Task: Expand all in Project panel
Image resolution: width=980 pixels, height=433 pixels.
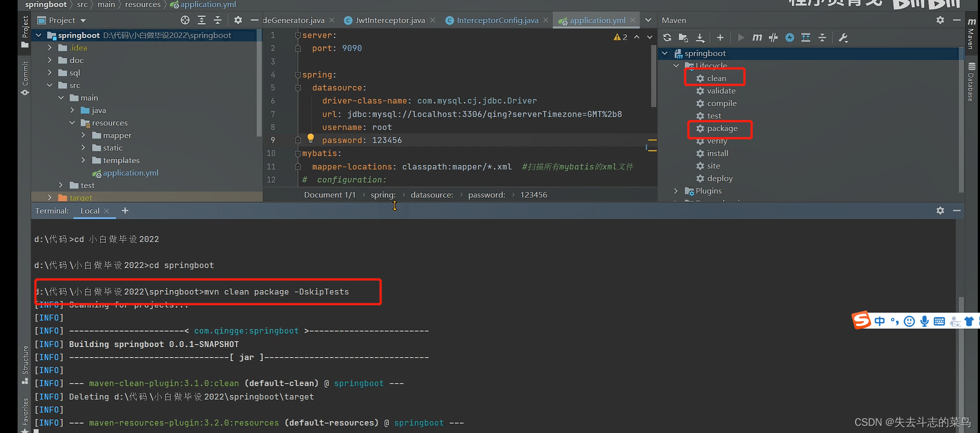Action: [x=202, y=20]
